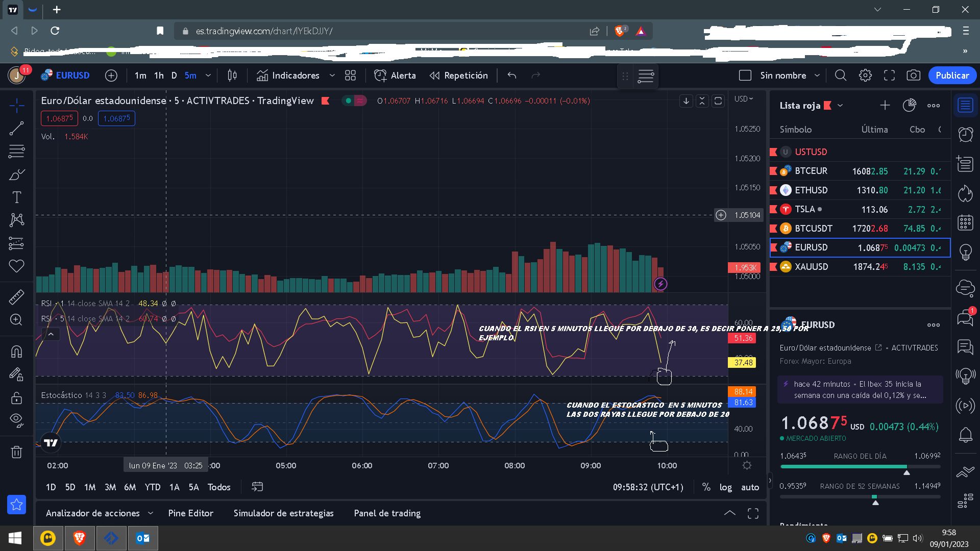Screen dimensions: 980x551
Task: Open chart settings via the gear icon
Action: (x=865, y=75)
